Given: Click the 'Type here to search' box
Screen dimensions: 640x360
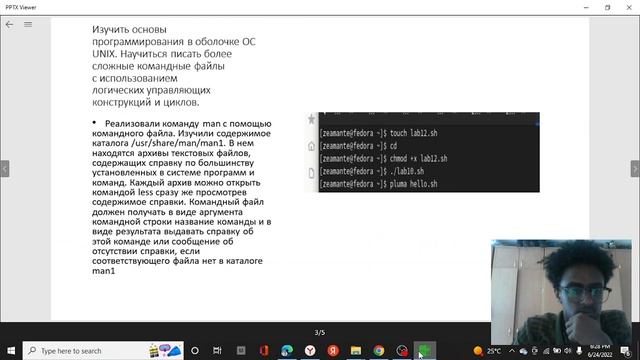Looking at the screenshot, I should (x=103, y=351).
